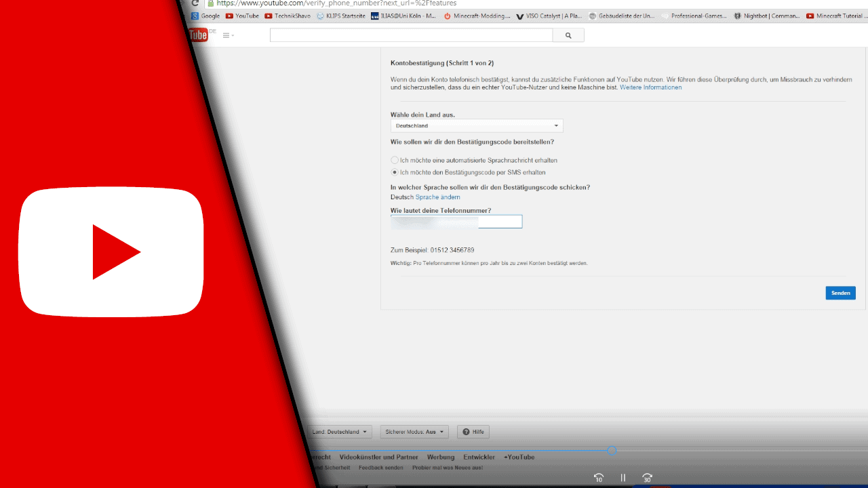Click the blue Senden button
Screen dimensions: 868x488
coord(840,293)
